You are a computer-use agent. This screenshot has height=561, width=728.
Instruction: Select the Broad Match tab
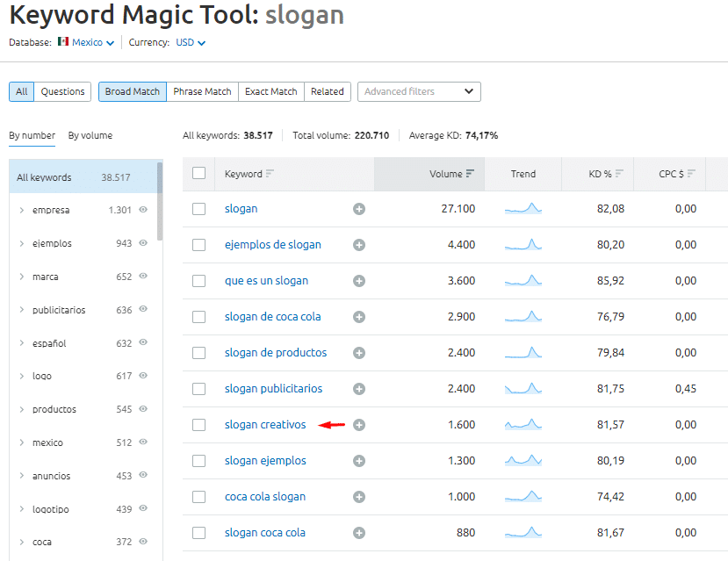(x=133, y=91)
